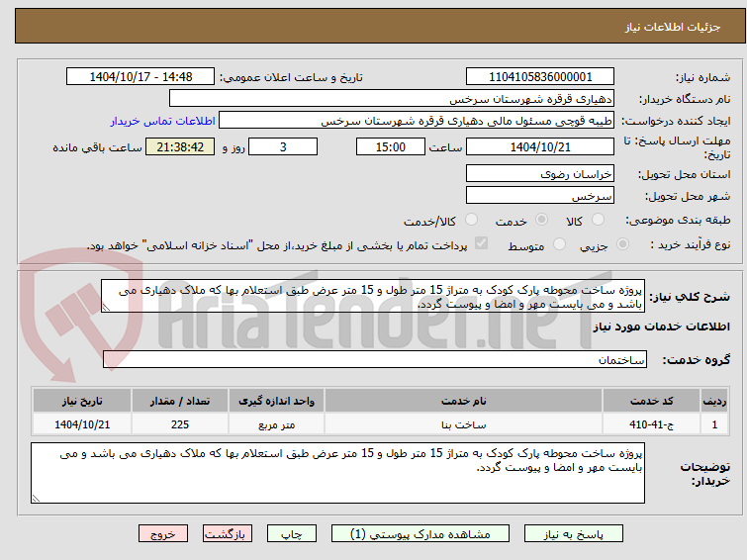The width and height of the screenshot is (747, 560).
Task: Click the بازگشت back button
Action: [x=228, y=534]
